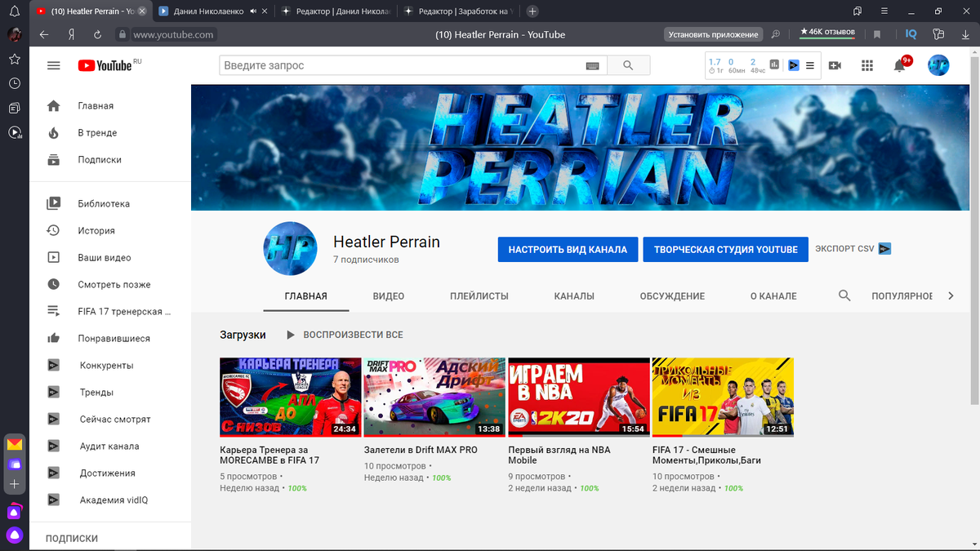Expand channel tabs with right chevron

click(x=951, y=295)
